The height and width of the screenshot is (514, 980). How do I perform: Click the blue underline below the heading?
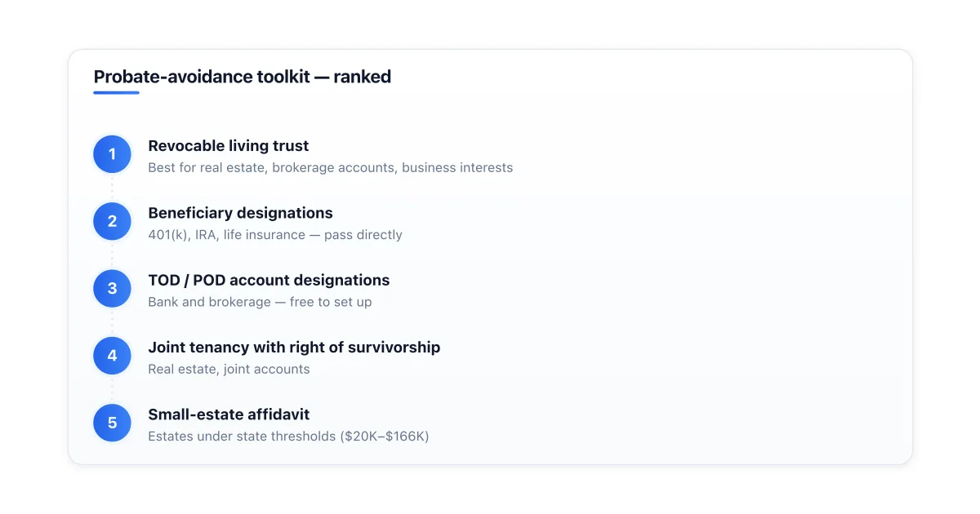(116, 93)
